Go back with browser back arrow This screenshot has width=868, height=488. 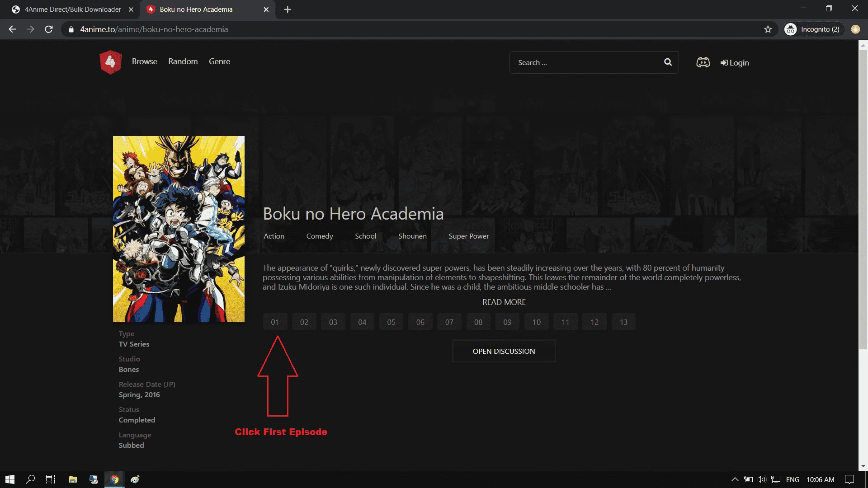point(12,29)
